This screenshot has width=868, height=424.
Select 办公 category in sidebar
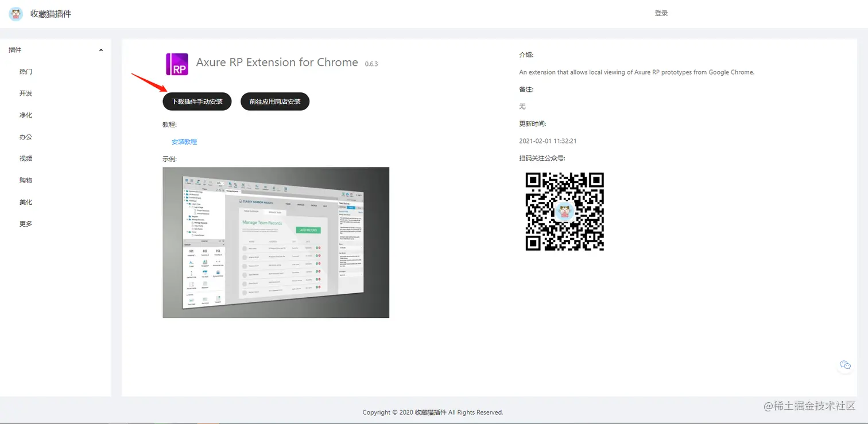26,137
